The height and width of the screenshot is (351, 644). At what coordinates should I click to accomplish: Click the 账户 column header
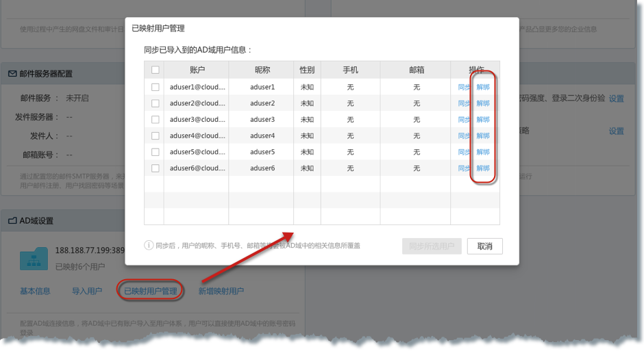click(197, 70)
